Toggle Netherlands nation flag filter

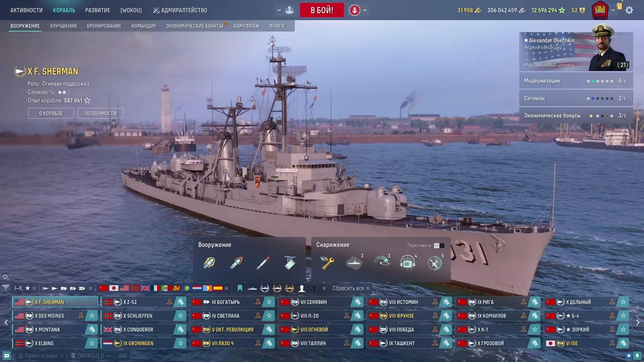[x=197, y=288]
